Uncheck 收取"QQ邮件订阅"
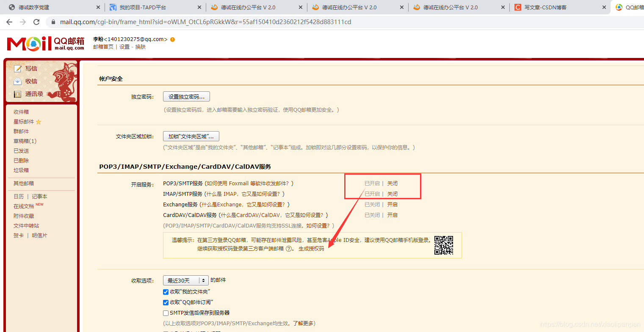This screenshot has width=644, height=332. pyautogui.click(x=166, y=302)
